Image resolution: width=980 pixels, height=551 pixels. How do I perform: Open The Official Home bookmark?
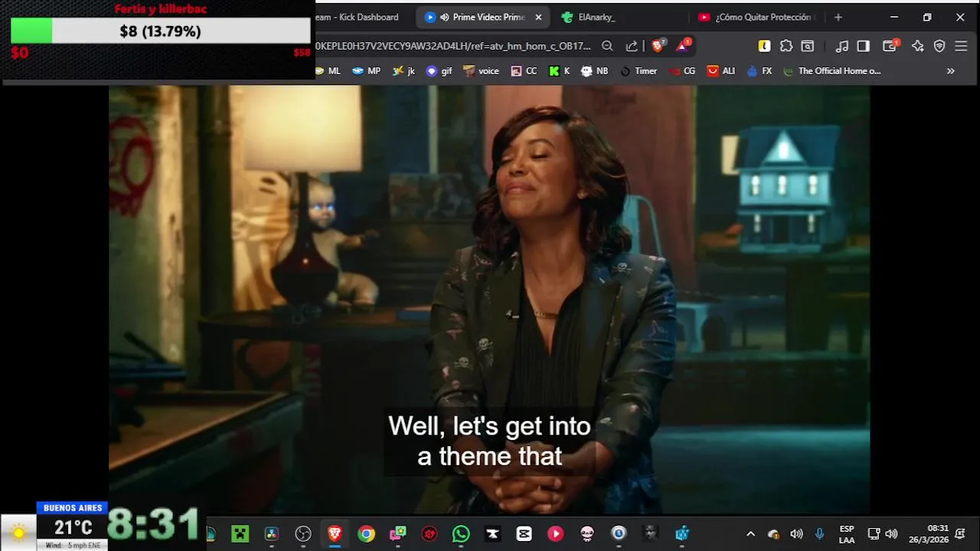tap(831, 71)
